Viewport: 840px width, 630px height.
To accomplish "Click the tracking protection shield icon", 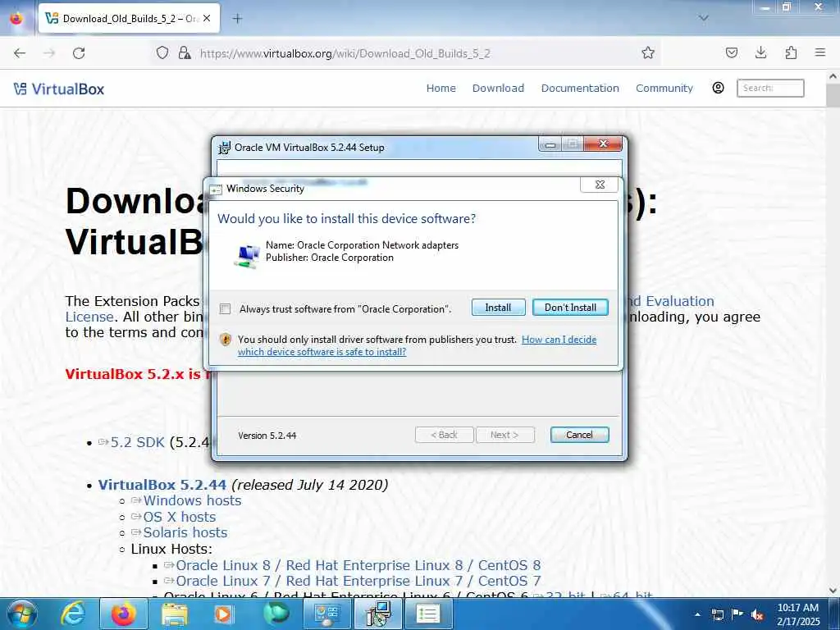I will 162,53.
